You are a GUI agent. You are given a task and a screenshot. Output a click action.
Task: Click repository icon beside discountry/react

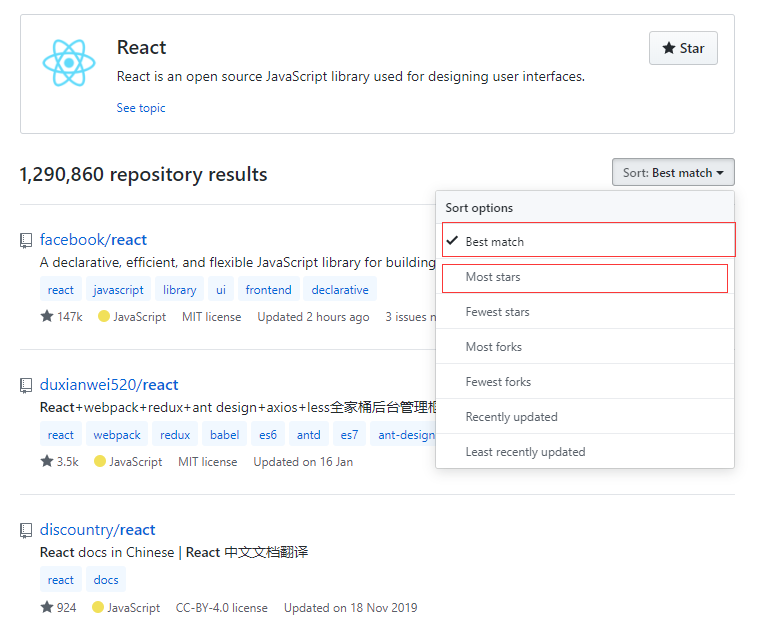click(x=26, y=530)
